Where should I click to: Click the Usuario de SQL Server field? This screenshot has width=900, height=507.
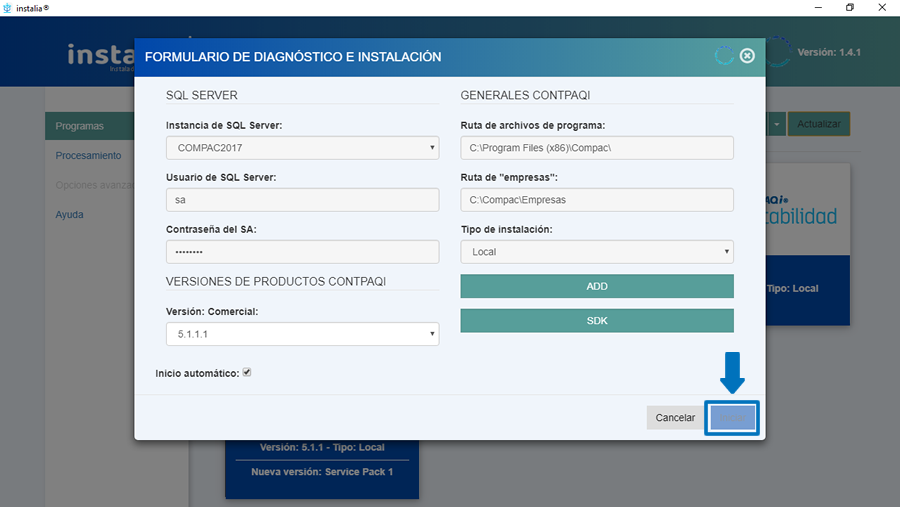pos(302,200)
